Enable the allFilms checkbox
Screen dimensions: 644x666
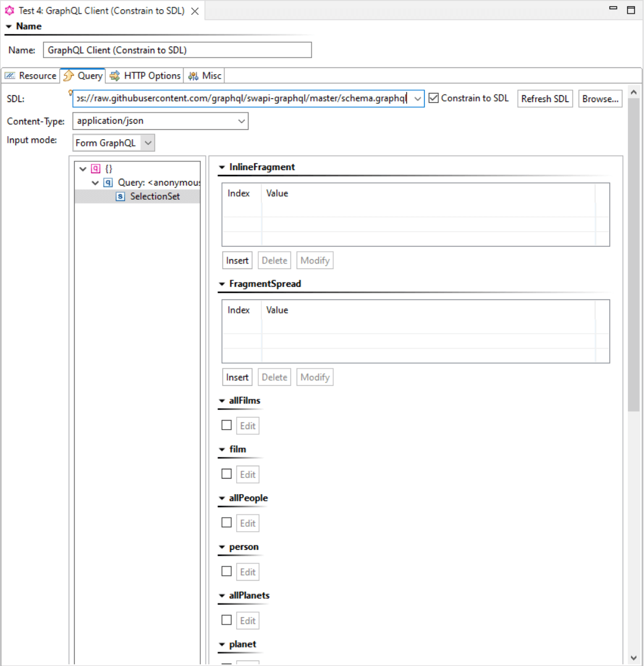coord(226,425)
